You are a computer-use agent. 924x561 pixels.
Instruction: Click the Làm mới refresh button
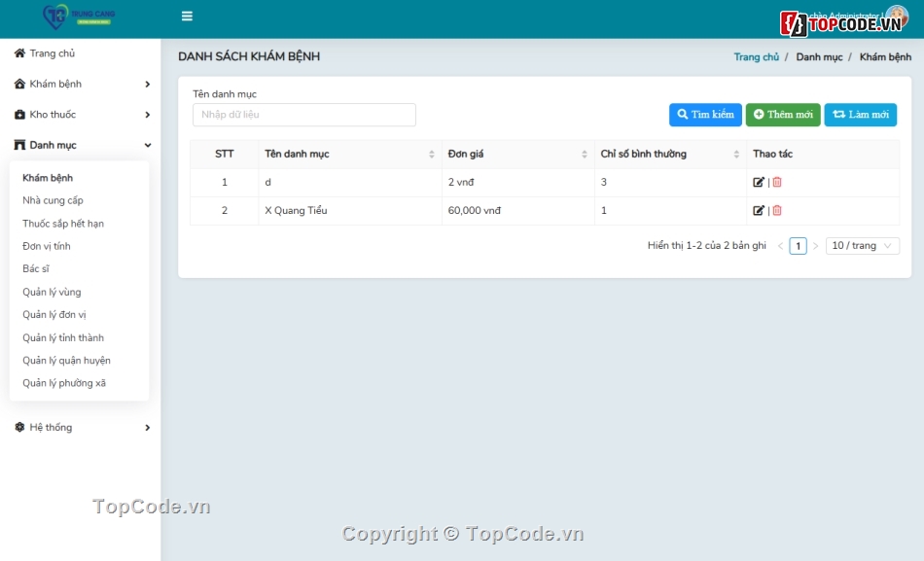pyautogui.click(x=861, y=115)
